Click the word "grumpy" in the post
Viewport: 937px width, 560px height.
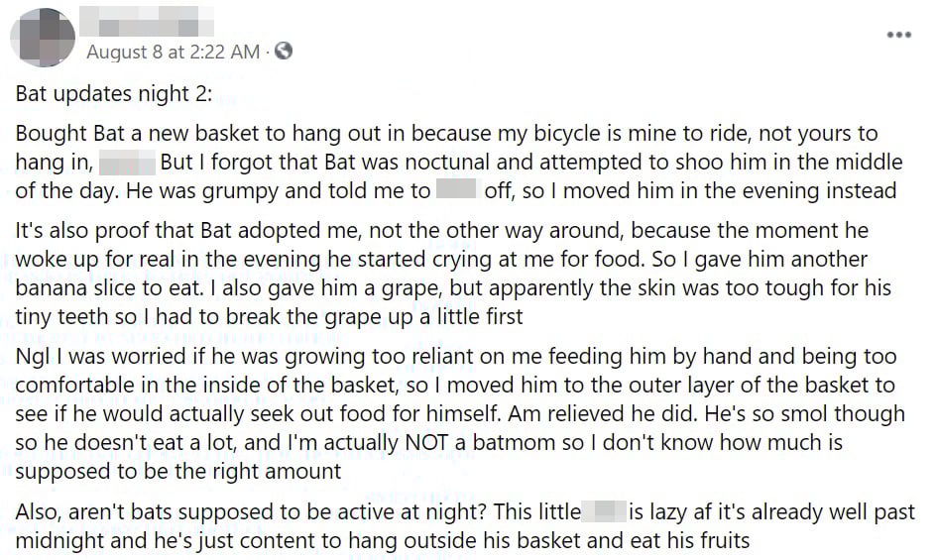coord(207,190)
